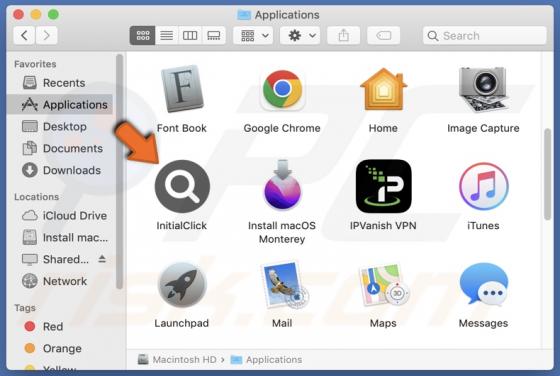Select the Messages app icon
The image size is (560, 376).
484,285
